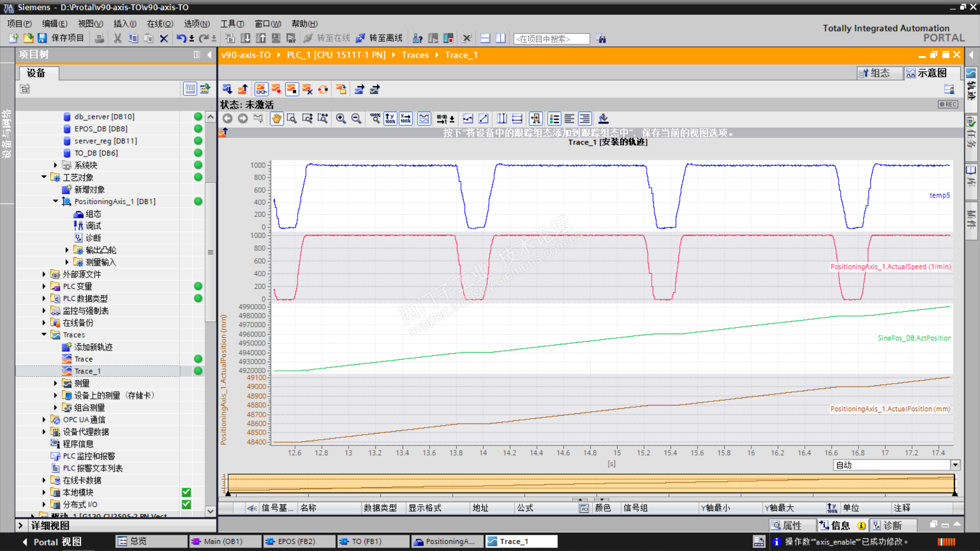Click the zoom out magnifier icon
This screenshot has height=551, width=980.
(x=356, y=119)
